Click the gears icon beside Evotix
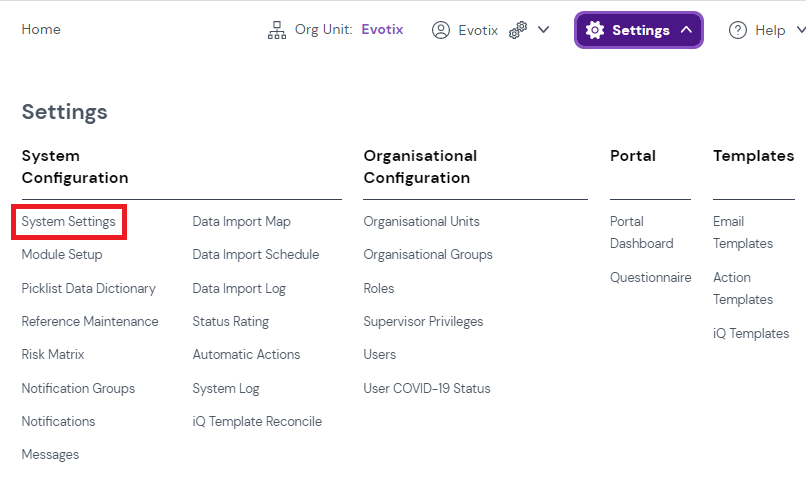The width and height of the screenshot is (806, 478). [x=518, y=30]
